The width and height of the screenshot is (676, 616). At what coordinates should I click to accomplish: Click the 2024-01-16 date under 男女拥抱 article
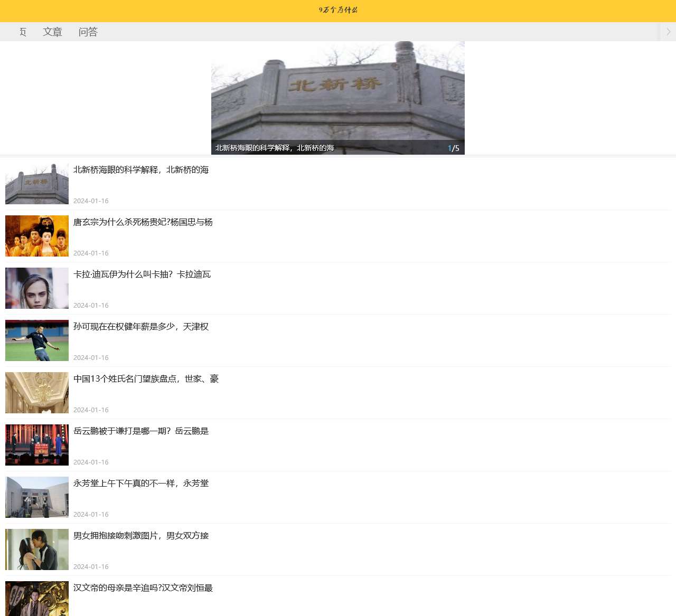tap(91, 567)
